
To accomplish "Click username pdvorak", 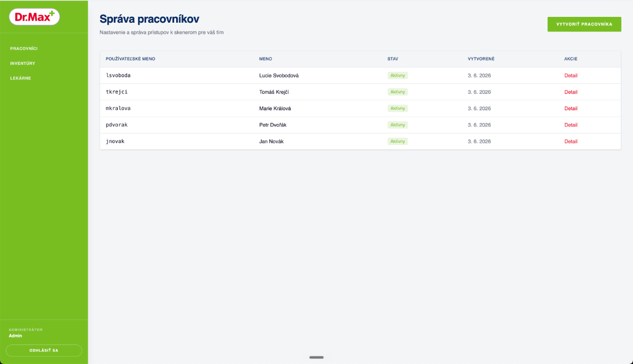I will coord(117,125).
